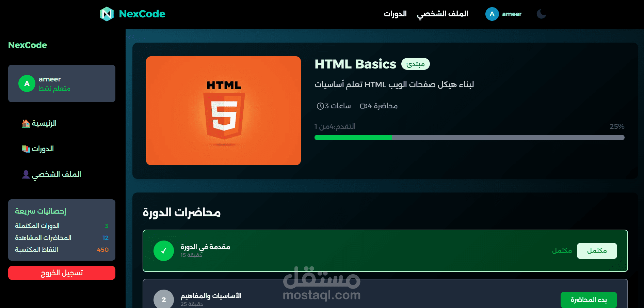The image size is (644, 308).
Task: Open الدورات in the top navigation
Action: click(x=395, y=14)
